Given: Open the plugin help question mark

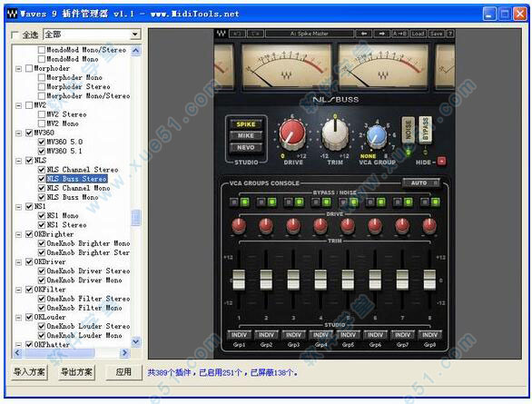Looking at the screenshot, I should (x=450, y=34).
